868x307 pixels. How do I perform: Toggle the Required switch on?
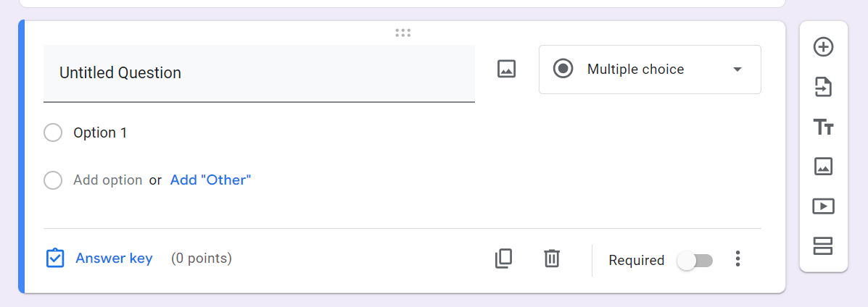(x=695, y=260)
